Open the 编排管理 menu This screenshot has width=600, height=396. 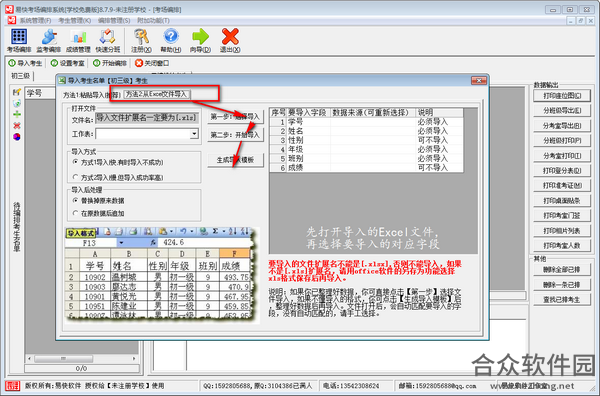coord(114,20)
